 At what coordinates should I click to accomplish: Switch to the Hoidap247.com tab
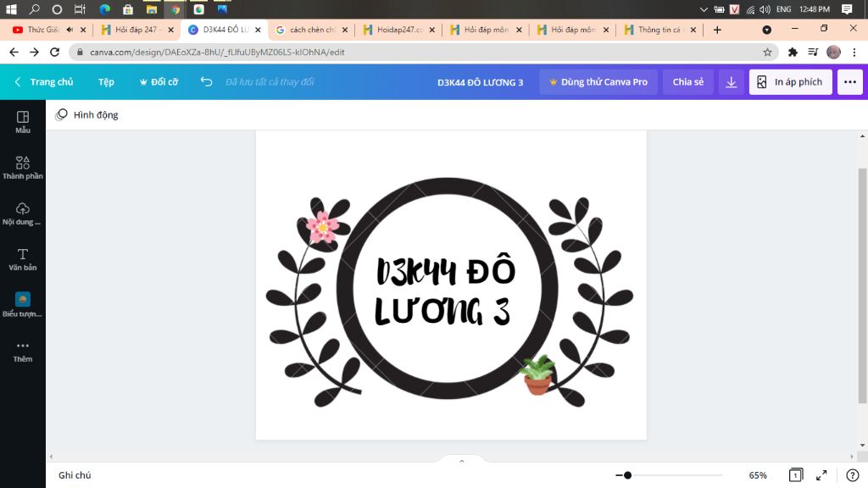coord(398,30)
